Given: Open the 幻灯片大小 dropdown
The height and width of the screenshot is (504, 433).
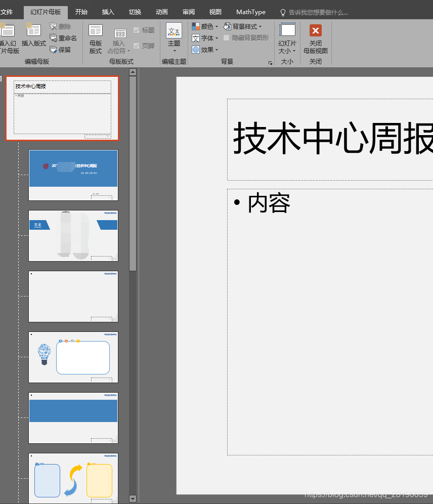Looking at the screenshot, I should pyautogui.click(x=287, y=40).
